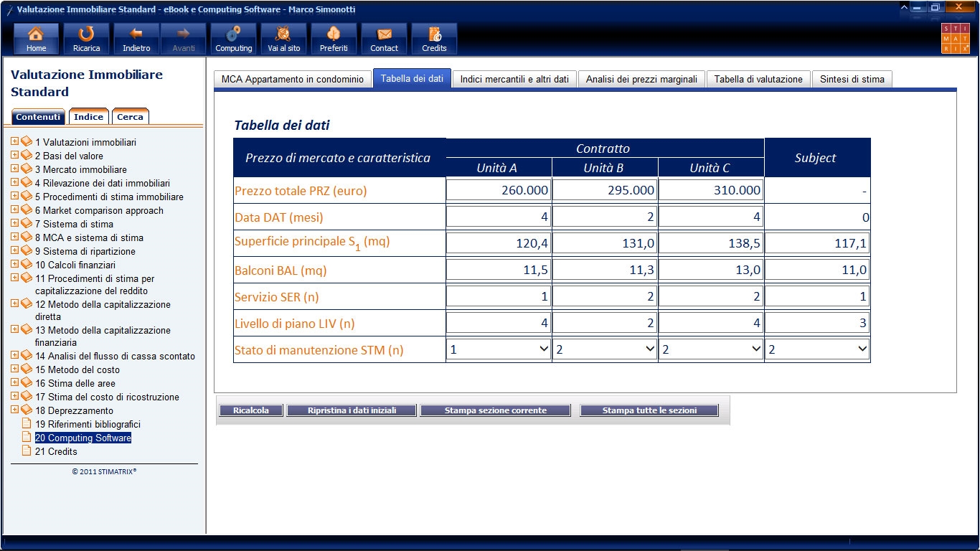
Task: Click Balconi BAL field for Subject
Action: coord(817,270)
